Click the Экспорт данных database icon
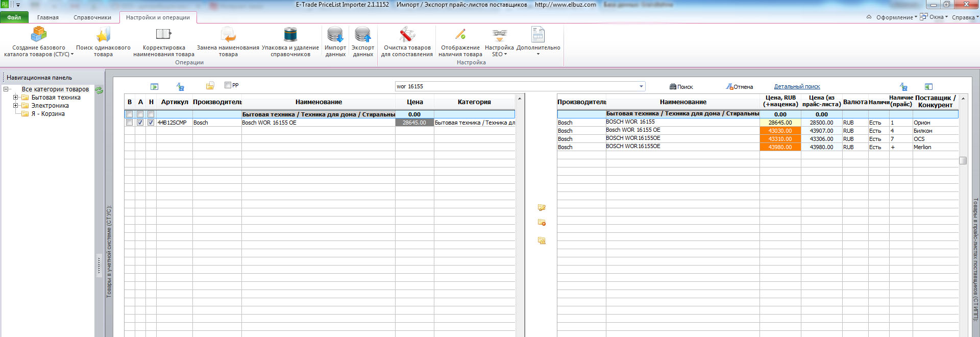This screenshot has height=337, width=980. (x=363, y=34)
